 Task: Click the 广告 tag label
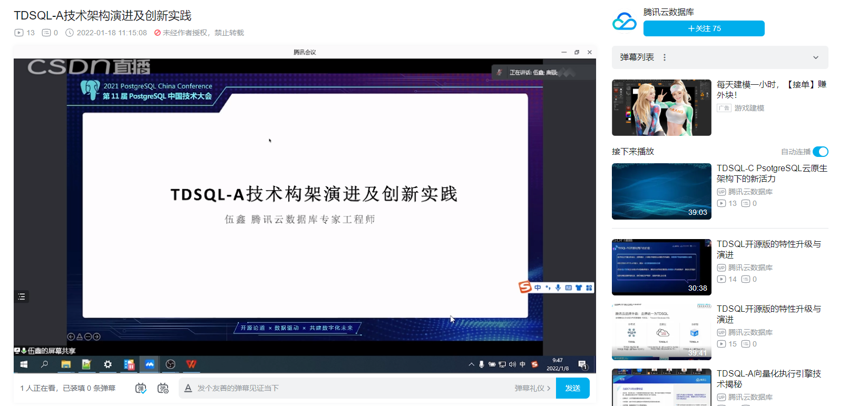pyautogui.click(x=724, y=108)
